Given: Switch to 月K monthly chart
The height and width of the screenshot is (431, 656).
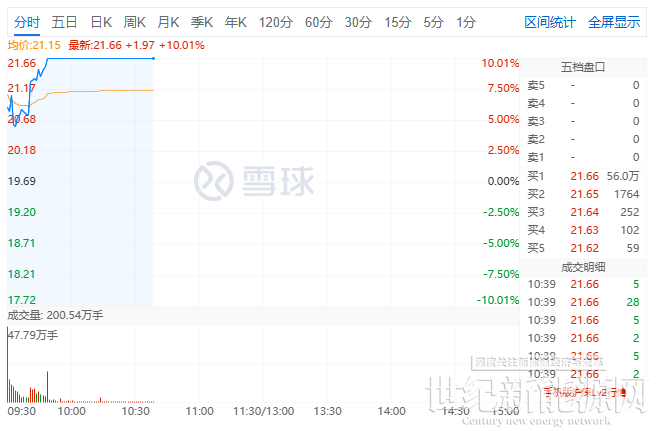Looking at the screenshot, I should pyautogui.click(x=169, y=21).
